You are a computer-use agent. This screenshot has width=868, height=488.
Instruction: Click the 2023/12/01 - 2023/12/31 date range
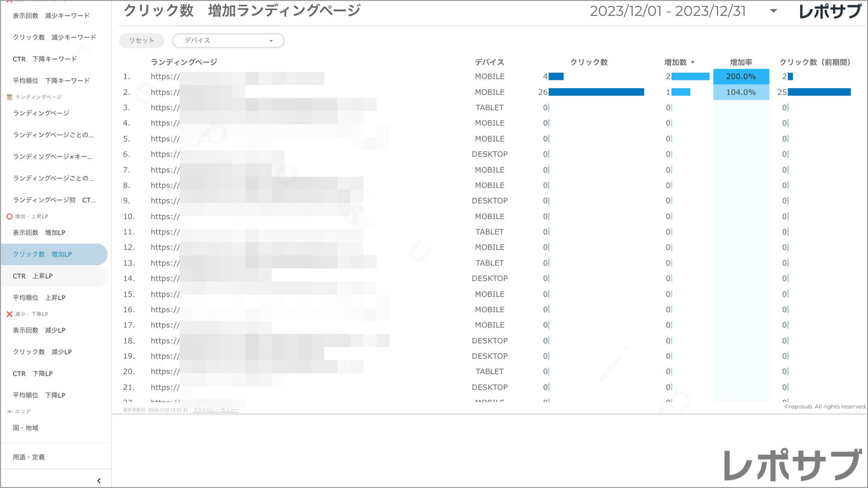point(667,11)
